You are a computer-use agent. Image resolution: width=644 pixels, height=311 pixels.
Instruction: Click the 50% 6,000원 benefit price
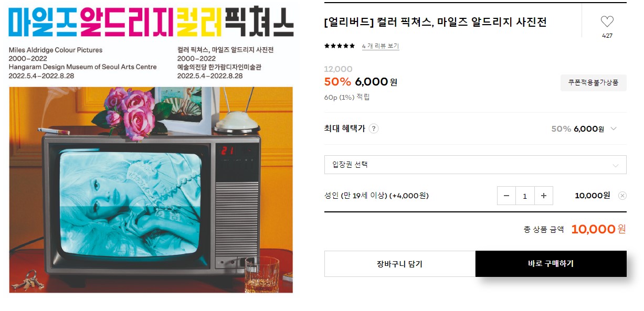(577, 129)
